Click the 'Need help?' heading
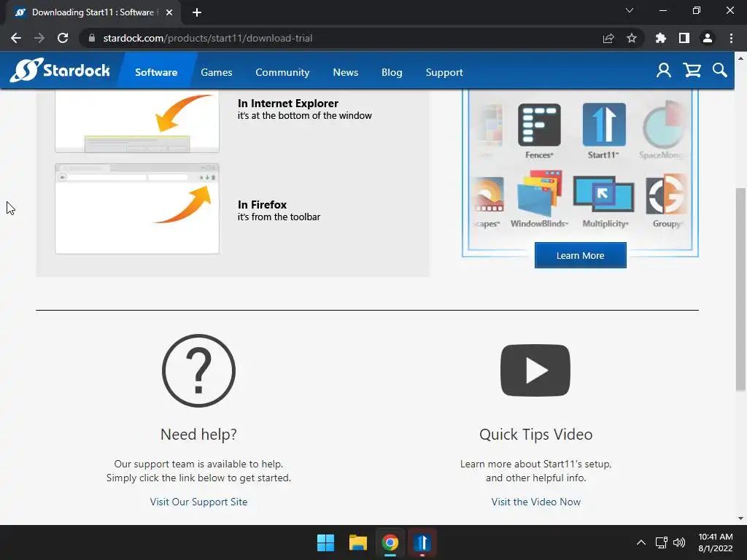 click(x=198, y=435)
